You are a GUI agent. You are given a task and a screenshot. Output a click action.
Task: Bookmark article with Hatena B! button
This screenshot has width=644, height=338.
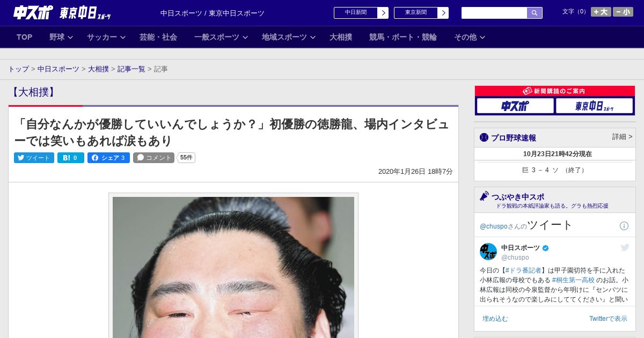pos(71,158)
